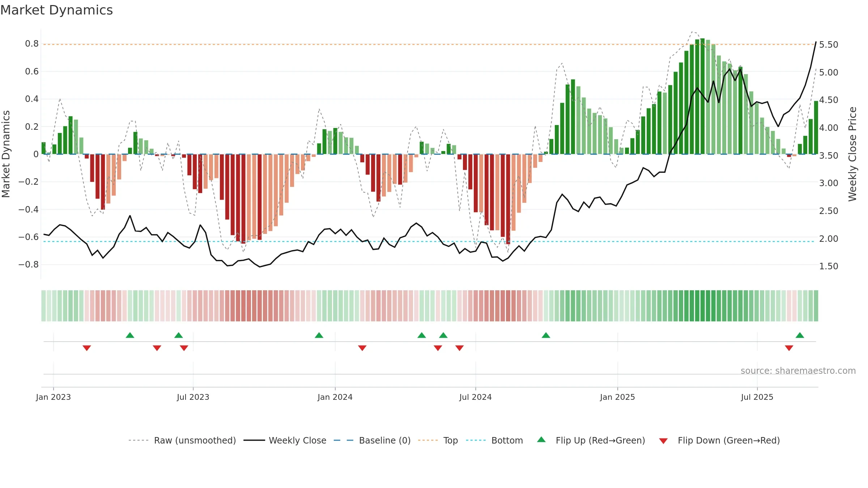Click the right axis title Weekly Close Price
The image size is (868, 488).
pos(852,154)
